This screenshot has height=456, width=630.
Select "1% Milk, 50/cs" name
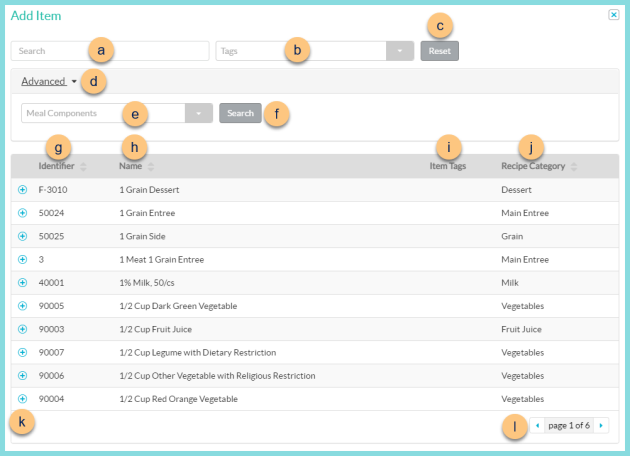[x=147, y=283]
